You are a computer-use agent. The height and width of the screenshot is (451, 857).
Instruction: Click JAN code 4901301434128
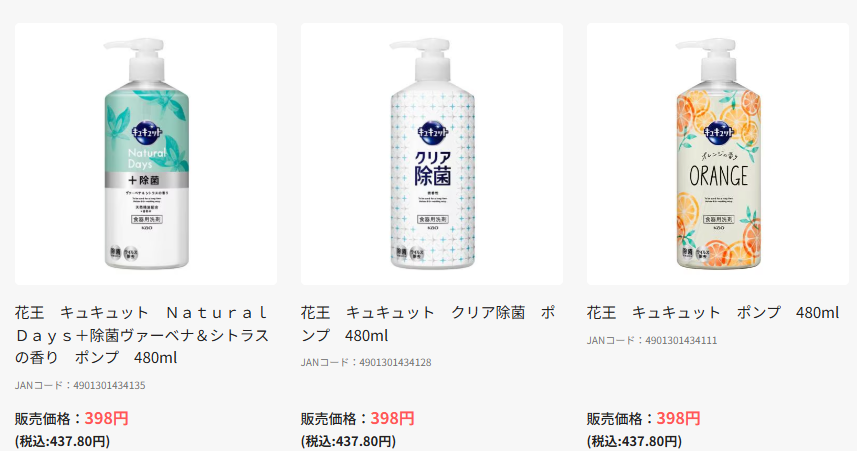pos(366,362)
